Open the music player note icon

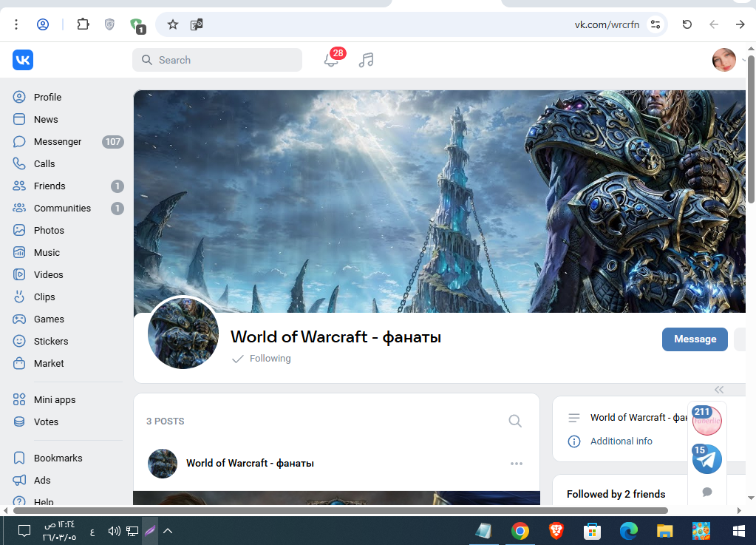(x=366, y=60)
